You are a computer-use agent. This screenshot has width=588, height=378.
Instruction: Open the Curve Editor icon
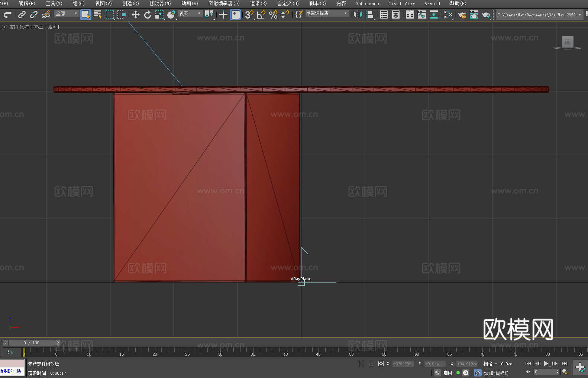pyautogui.click(x=422, y=14)
